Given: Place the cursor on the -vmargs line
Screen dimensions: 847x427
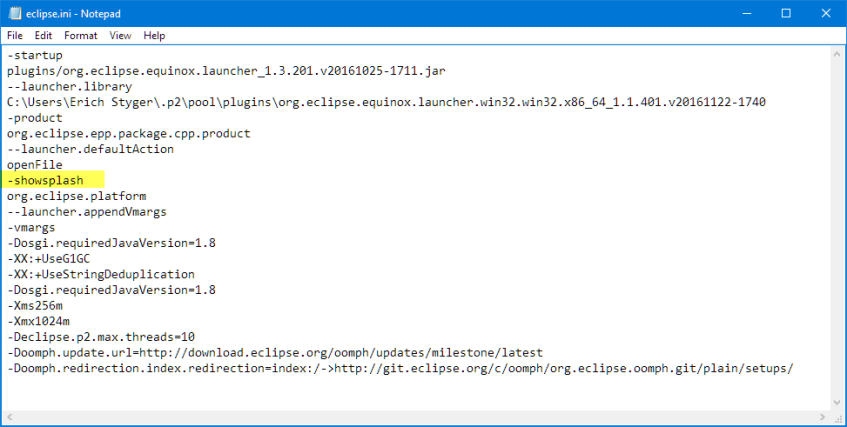Looking at the screenshot, I should coord(31,227).
